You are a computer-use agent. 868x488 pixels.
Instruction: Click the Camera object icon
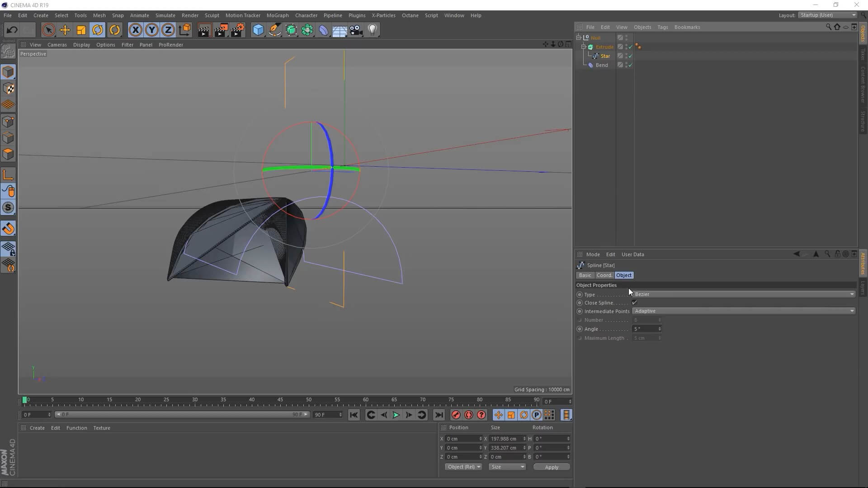356,30
